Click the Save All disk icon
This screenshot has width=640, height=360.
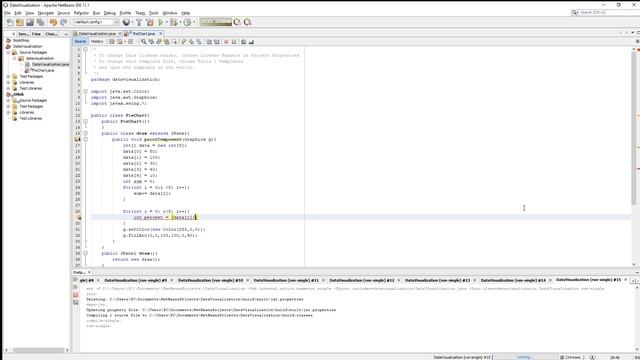click(x=40, y=22)
